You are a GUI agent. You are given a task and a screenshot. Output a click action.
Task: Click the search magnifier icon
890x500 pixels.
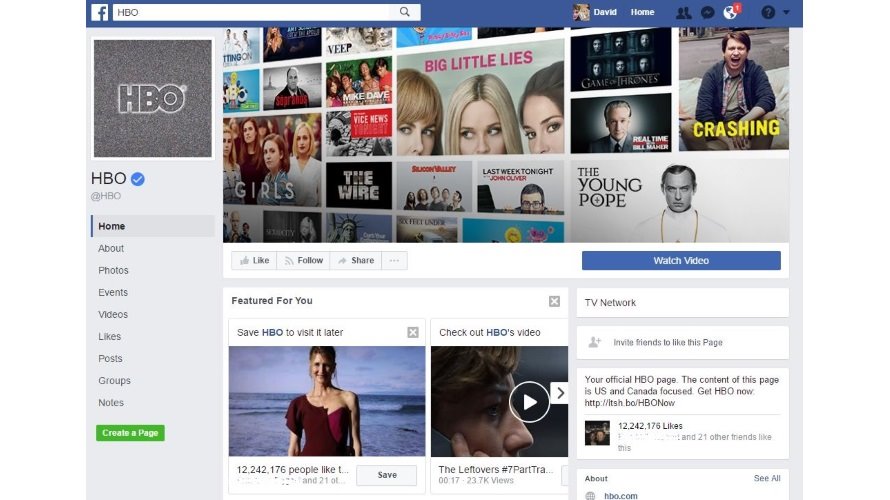[x=405, y=12]
